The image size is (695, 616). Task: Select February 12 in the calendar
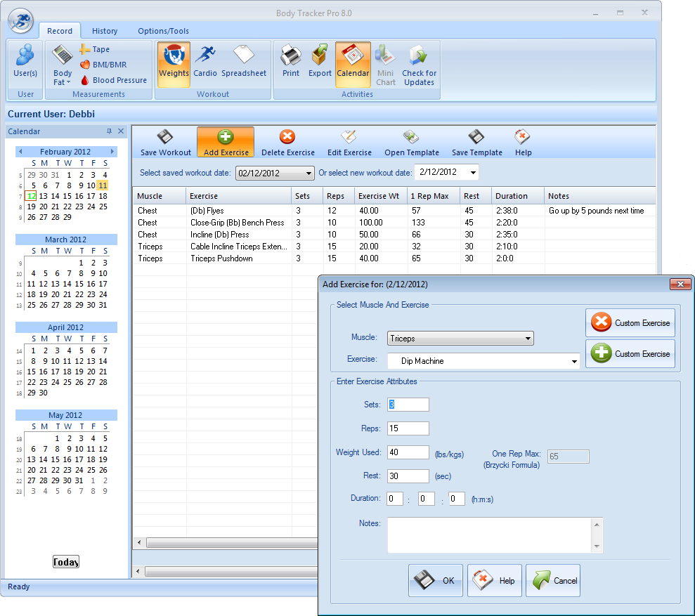[x=32, y=196]
